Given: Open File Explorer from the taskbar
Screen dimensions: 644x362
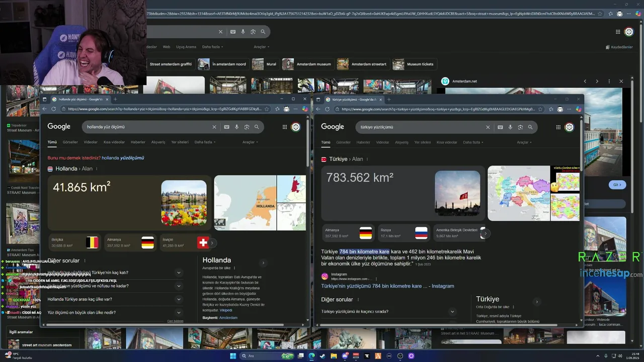Looking at the screenshot, I should tap(333, 356).
